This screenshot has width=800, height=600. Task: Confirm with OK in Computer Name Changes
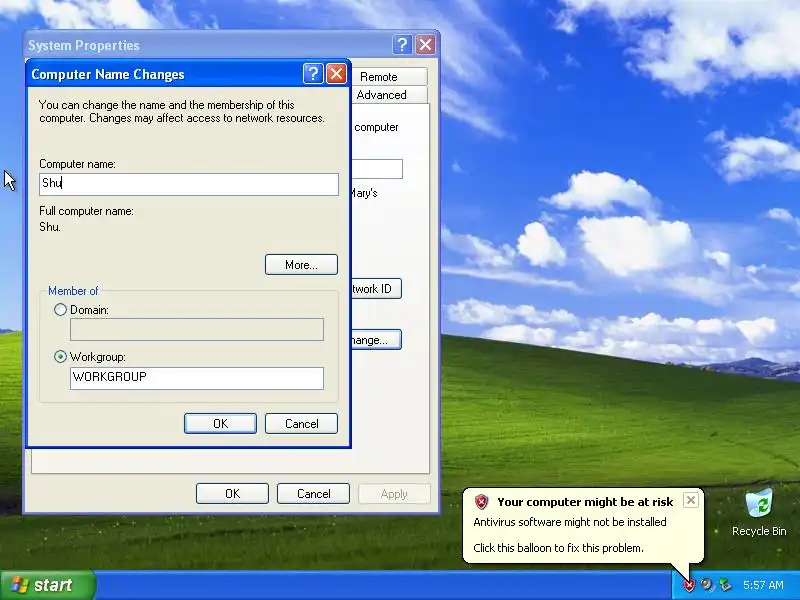220,423
